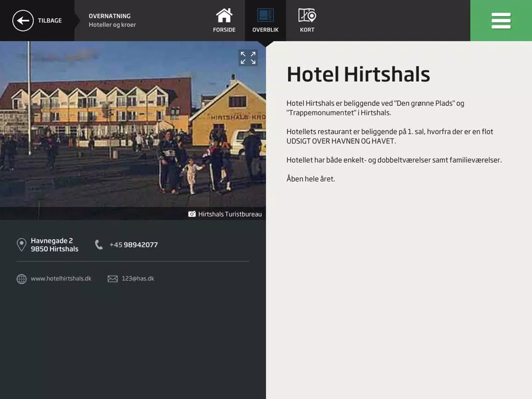Viewport: 532px width, 399px height.
Task: Select the Overblik tab
Action: (266, 21)
